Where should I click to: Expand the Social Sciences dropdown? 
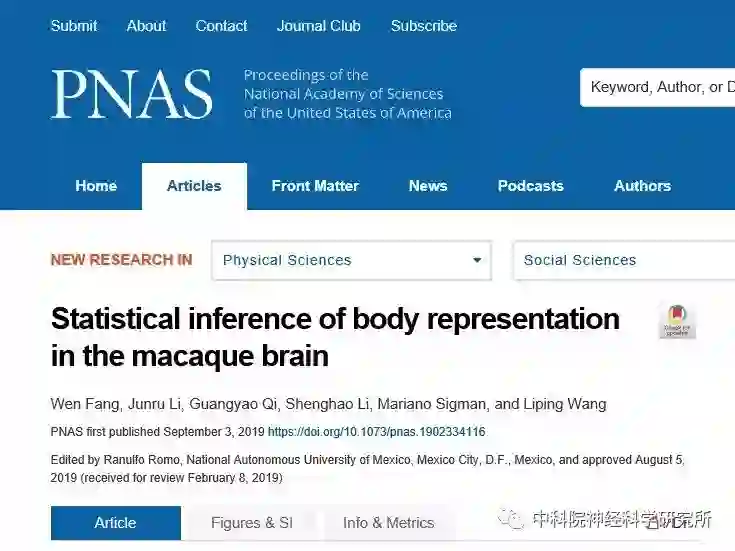pos(624,260)
